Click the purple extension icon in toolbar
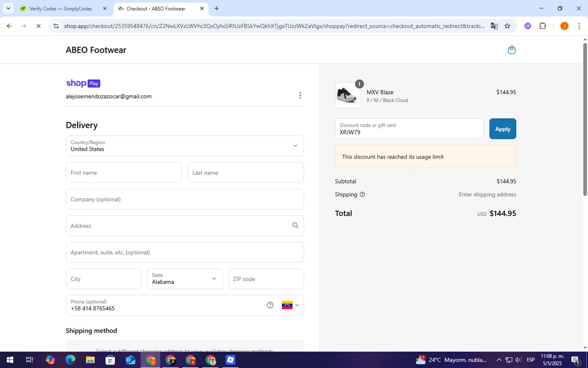Viewport: 588px width, 368px height. [x=528, y=26]
